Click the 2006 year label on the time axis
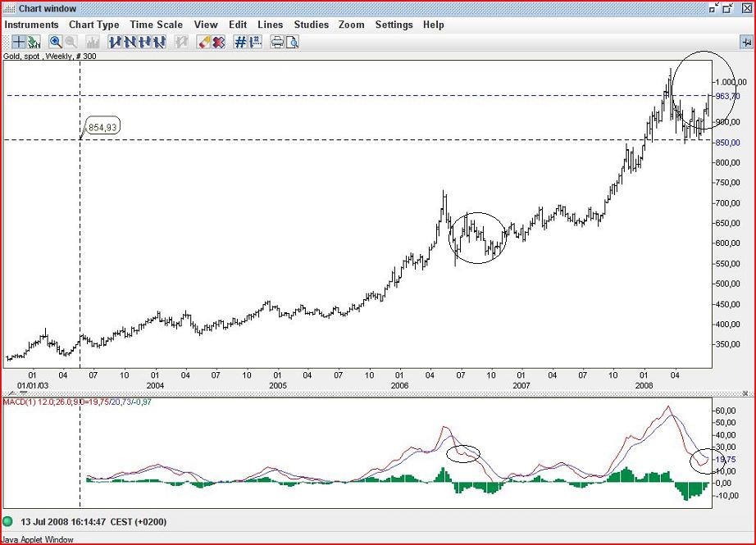 click(399, 385)
